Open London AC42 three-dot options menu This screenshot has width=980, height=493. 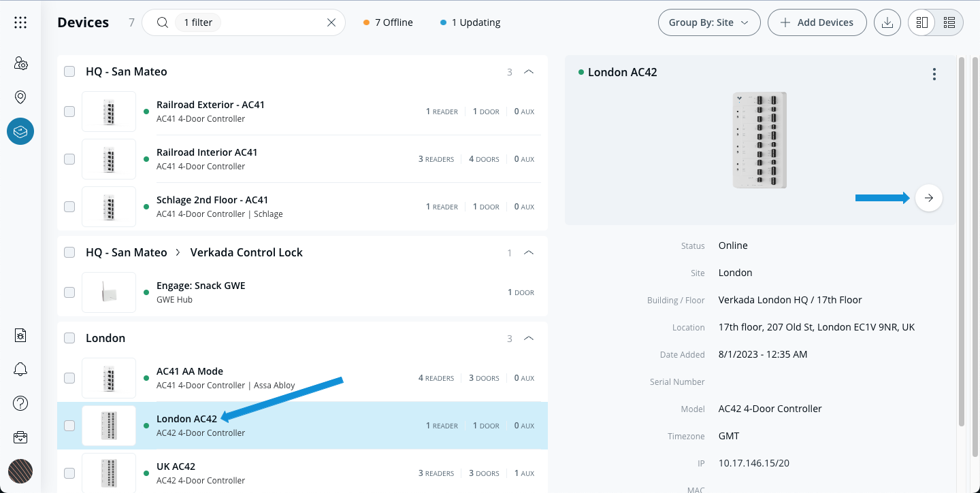tap(934, 74)
